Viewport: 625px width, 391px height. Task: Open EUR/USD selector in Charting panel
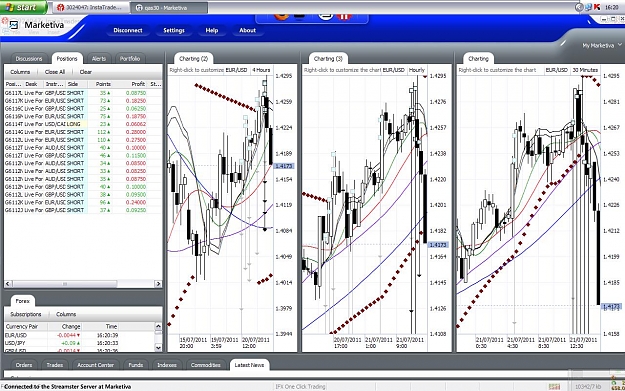pyautogui.click(x=556, y=70)
